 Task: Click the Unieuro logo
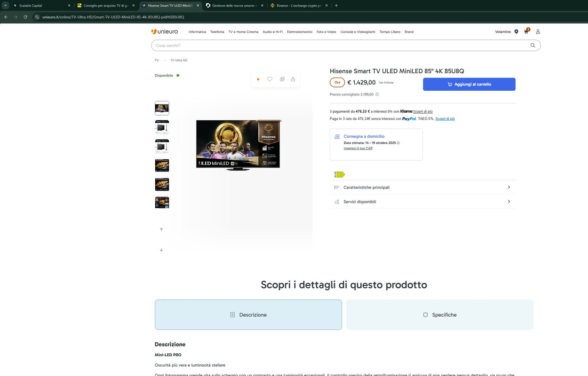[x=164, y=31]
